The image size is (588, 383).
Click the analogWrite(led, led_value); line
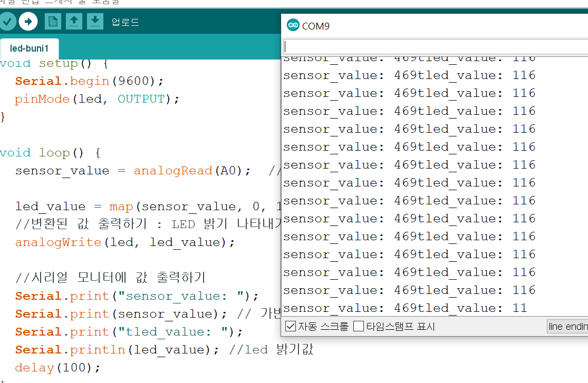pos(125,242)
